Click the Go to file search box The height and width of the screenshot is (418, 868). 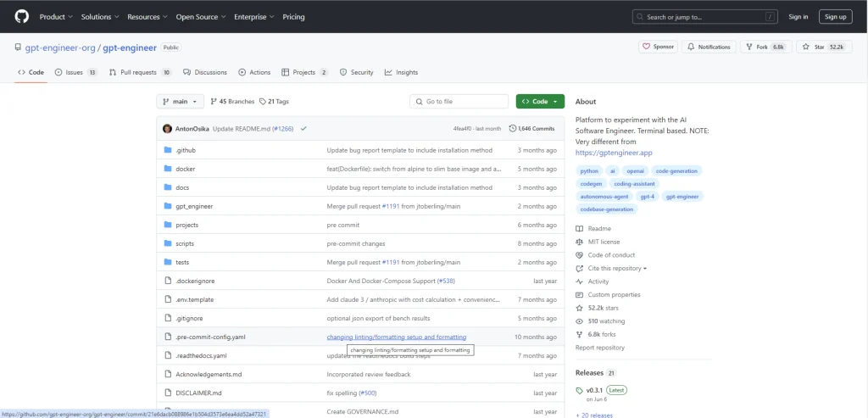[459, 101]
